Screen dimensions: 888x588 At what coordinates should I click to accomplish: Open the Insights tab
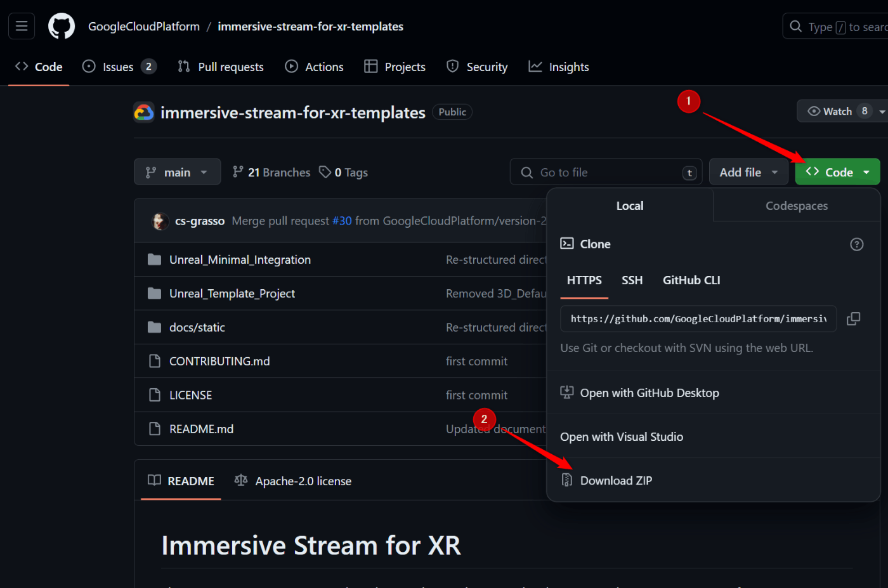click(559, 67)
